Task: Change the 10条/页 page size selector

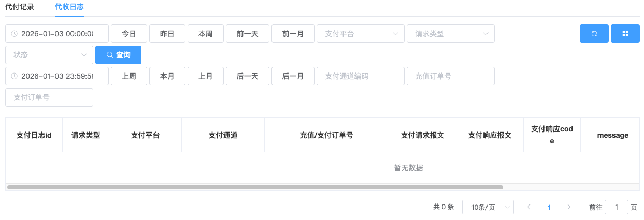Action: point(488,207)
